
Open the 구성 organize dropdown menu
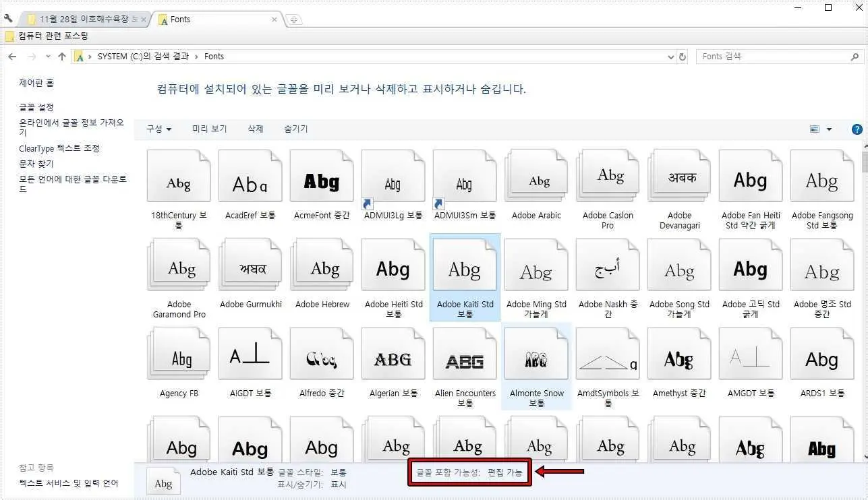(x=158, y=129)
